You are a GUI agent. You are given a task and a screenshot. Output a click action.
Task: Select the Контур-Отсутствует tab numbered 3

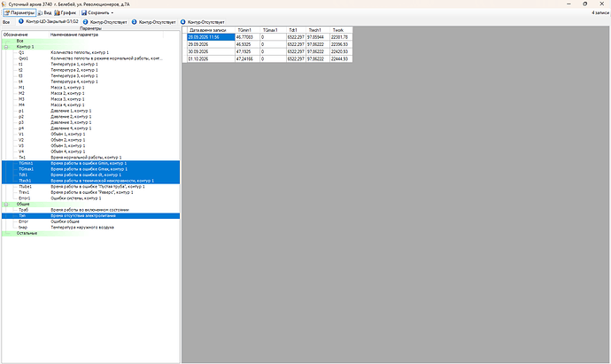click(153, 22)
